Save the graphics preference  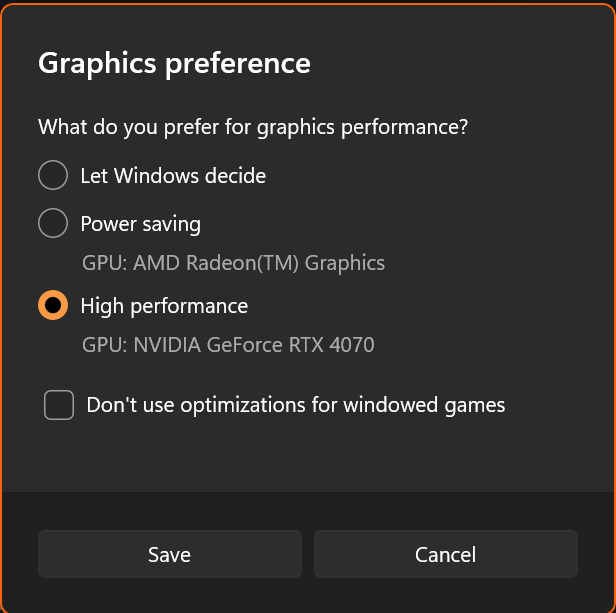pyautogui.click(x=170, y=554)
